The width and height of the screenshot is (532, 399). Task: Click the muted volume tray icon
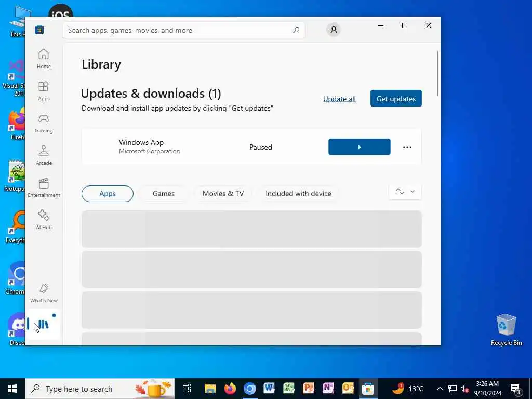pyautogui.click(x=464, y=389)
